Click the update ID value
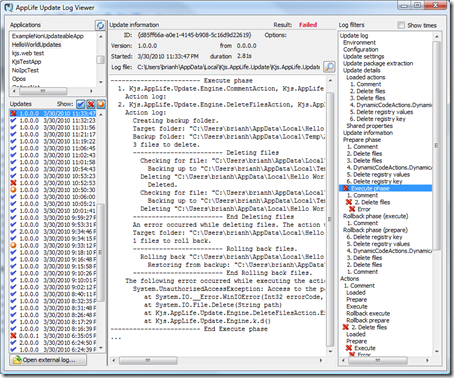454x378 pixels. click(x=194, y=35)
